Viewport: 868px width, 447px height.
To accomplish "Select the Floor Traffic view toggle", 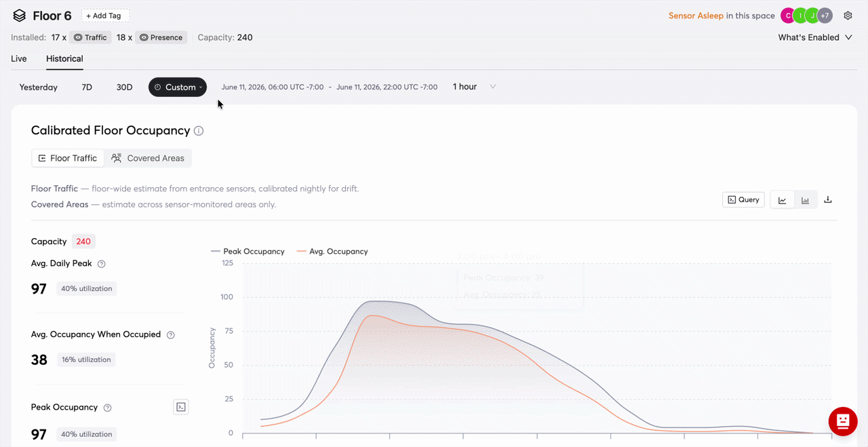I will 68,158.
